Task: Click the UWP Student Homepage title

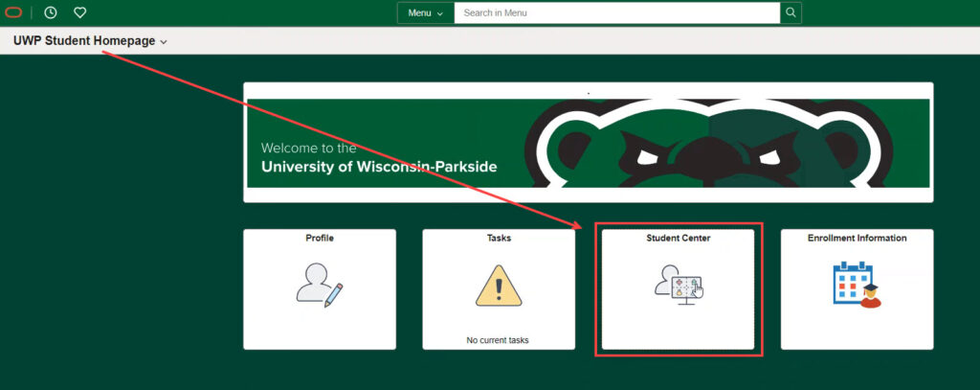Action: click(x=84, y=40)
